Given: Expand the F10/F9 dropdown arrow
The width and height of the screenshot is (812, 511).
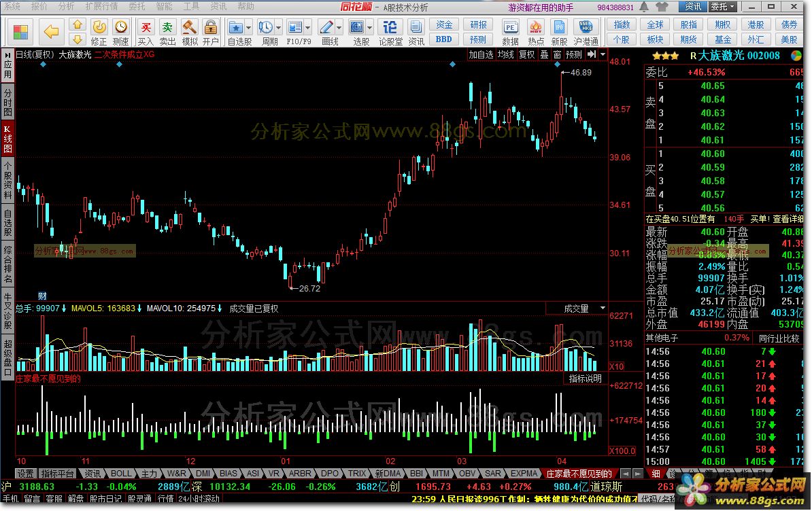Looking at the screenshot, I should (308, 27).
